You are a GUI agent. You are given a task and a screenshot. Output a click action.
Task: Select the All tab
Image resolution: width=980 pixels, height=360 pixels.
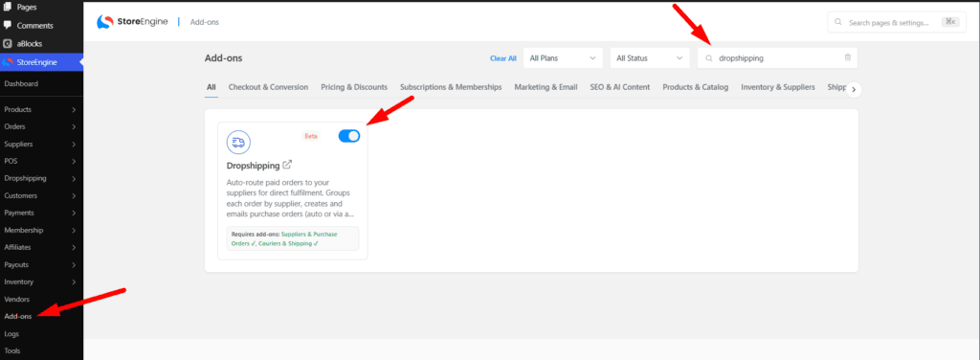point(212,87)
